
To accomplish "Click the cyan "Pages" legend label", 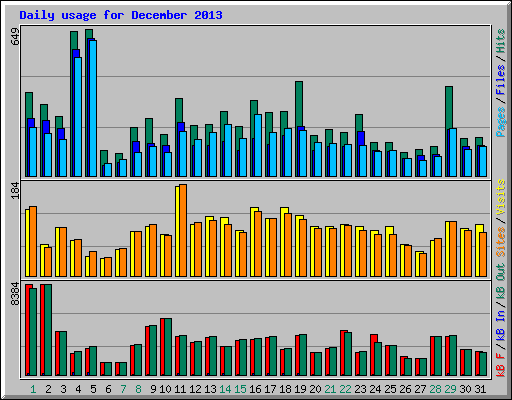I will pos(501,122).
